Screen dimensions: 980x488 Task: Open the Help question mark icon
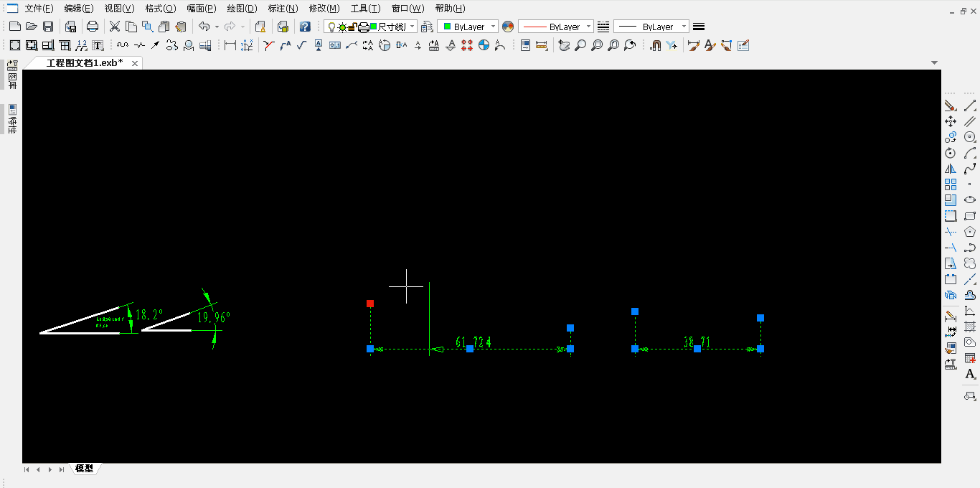tap(305, 27)
